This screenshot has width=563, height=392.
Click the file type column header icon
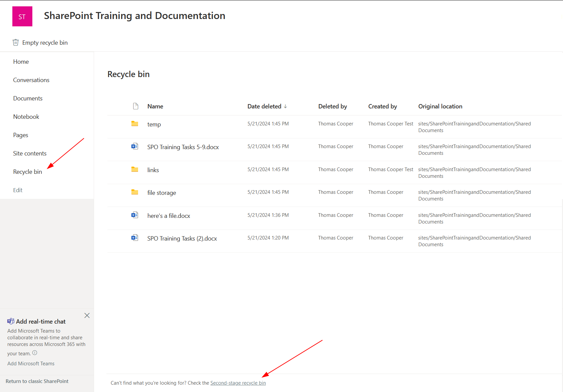click(135, 106)
